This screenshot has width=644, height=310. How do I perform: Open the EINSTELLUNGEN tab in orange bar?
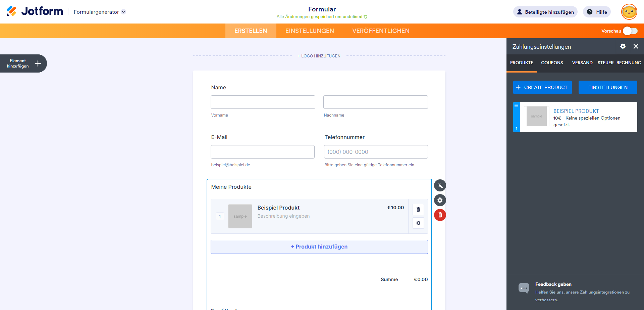pos(309,31)
